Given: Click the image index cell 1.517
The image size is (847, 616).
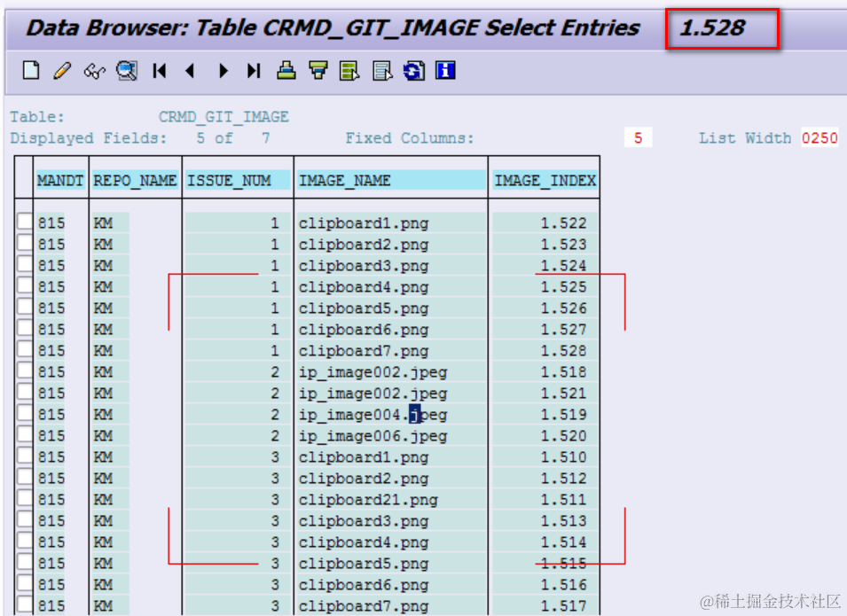Looking at the screenshot, I should 545,606.
